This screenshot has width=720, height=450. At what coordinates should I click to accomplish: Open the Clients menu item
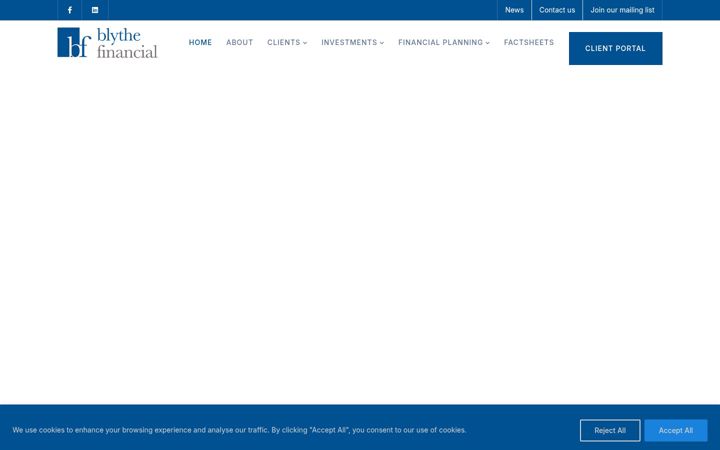point(284,42)
